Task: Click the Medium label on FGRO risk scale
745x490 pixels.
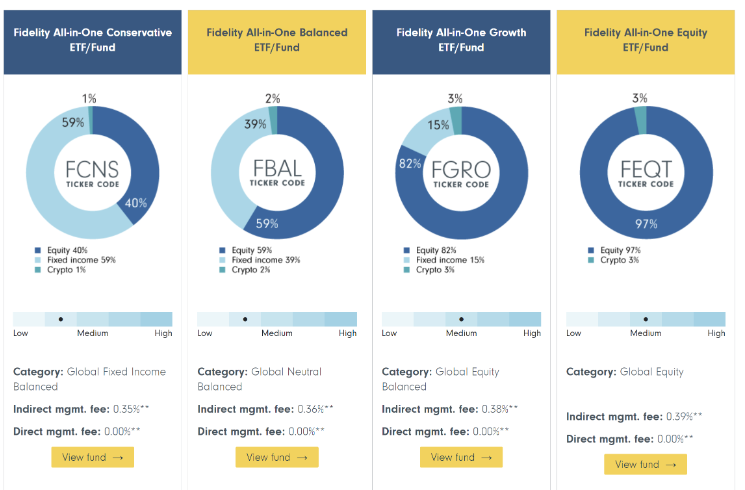Action: [x=461, y=333]
